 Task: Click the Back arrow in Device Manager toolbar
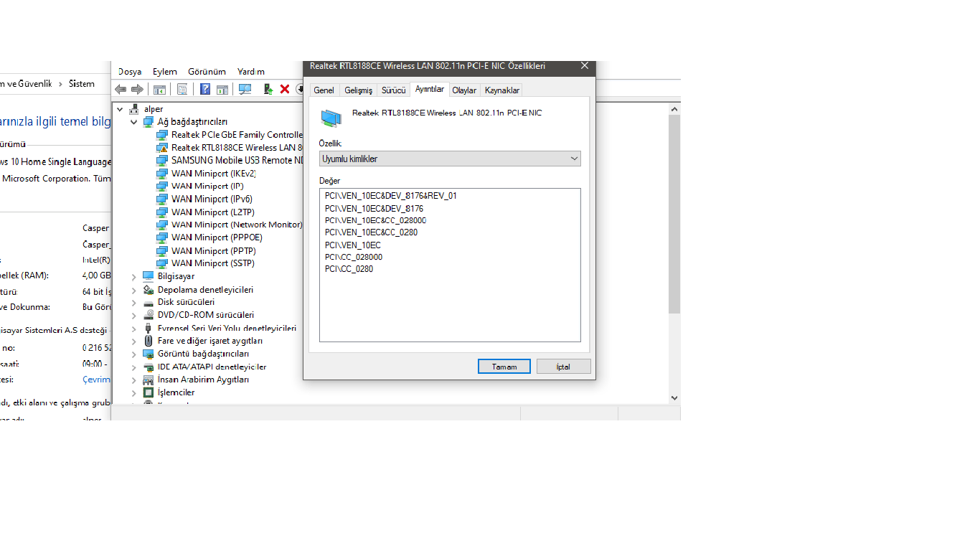pyautogui.click(x=121, y=89)
